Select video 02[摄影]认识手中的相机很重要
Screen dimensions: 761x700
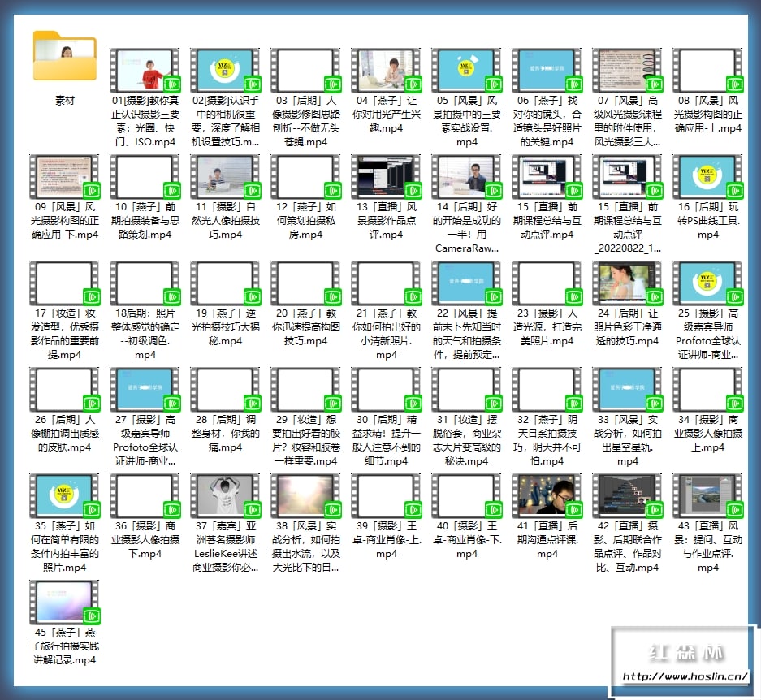225,71
